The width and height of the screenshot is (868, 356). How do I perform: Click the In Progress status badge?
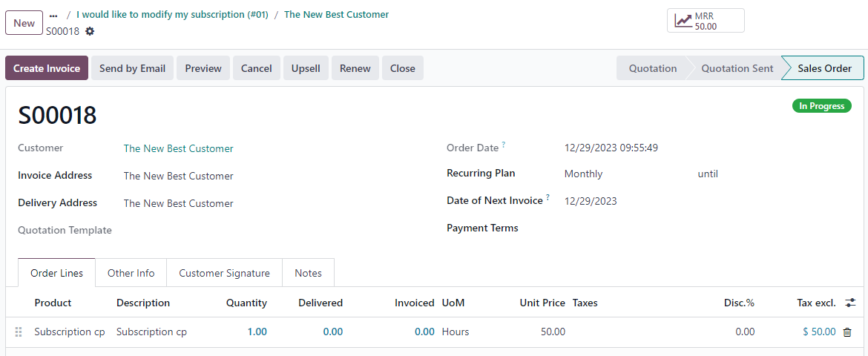point(821,106)
